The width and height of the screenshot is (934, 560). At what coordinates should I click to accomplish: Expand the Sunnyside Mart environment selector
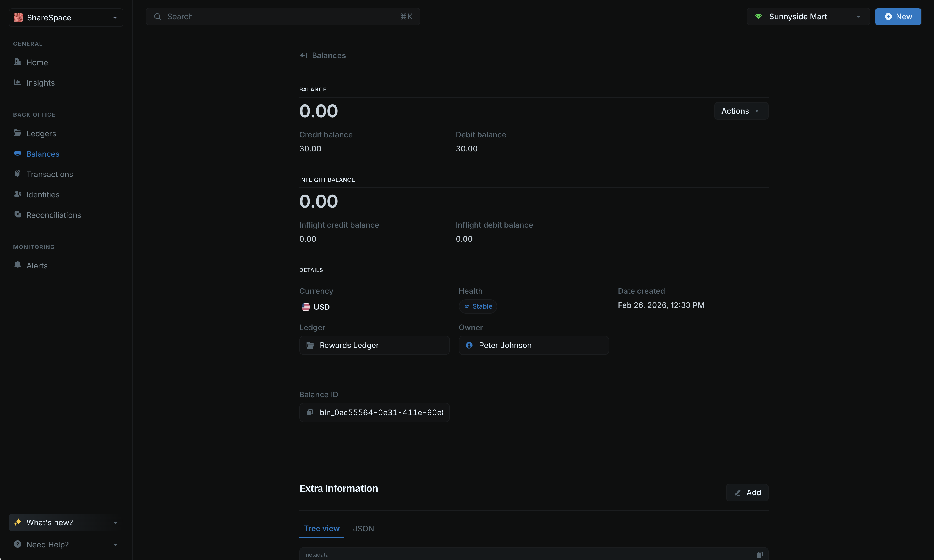tap(808, 17)
